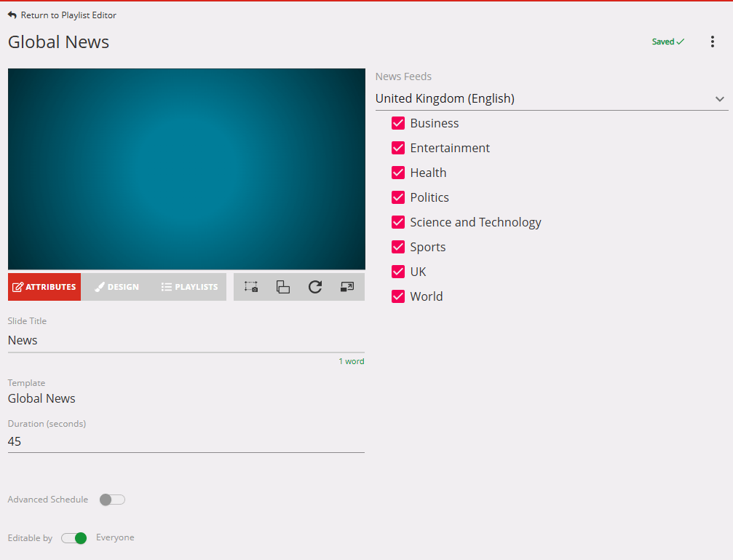Uncheck the World news feed
Image resolution: width=733 pixels, height=560 pixels.
pos(398,296)
